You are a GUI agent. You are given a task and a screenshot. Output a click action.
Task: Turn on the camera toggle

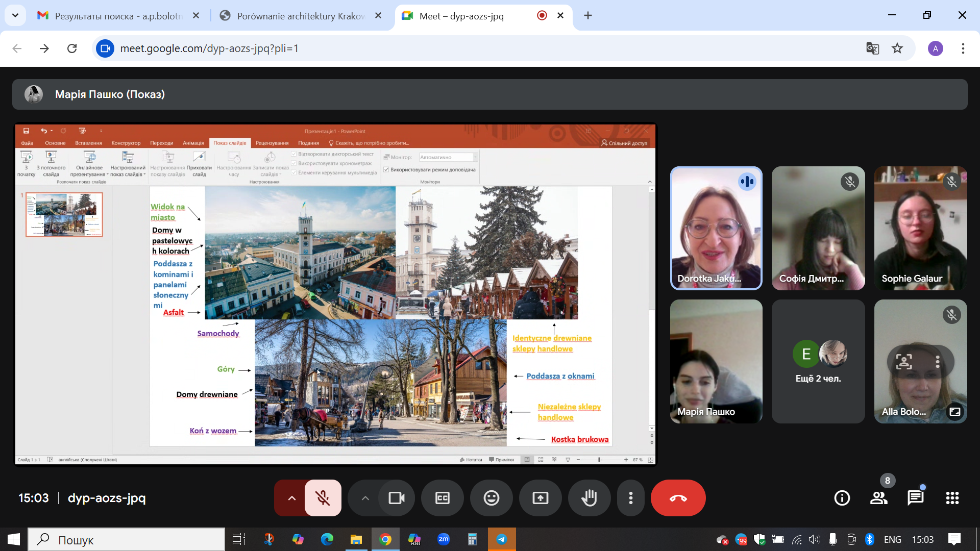(x=396, y=498)
